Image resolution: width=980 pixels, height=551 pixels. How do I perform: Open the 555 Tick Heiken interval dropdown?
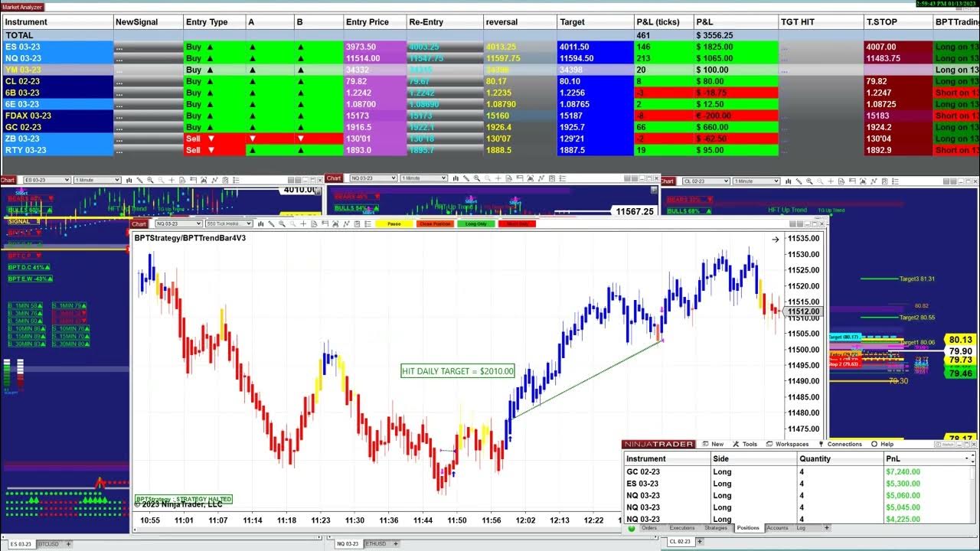pos(229,223)
